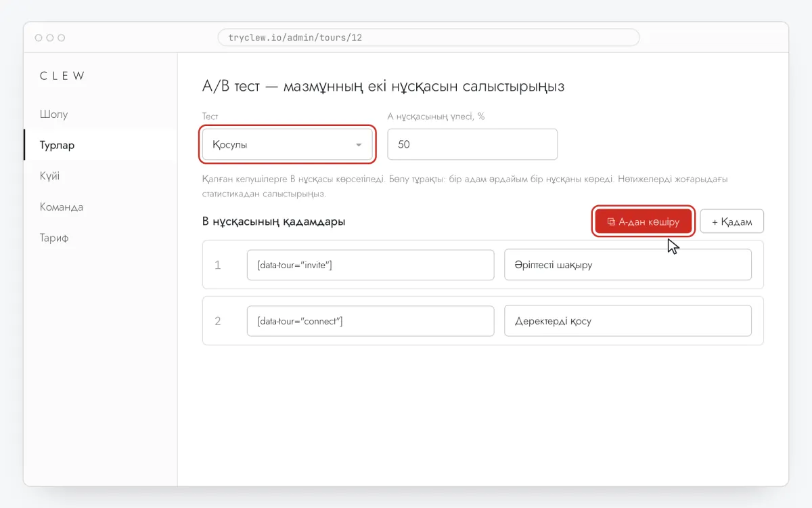Add a step with + Қадам button
The height and width of the screenshot is (508, 812).
point(732,221)
